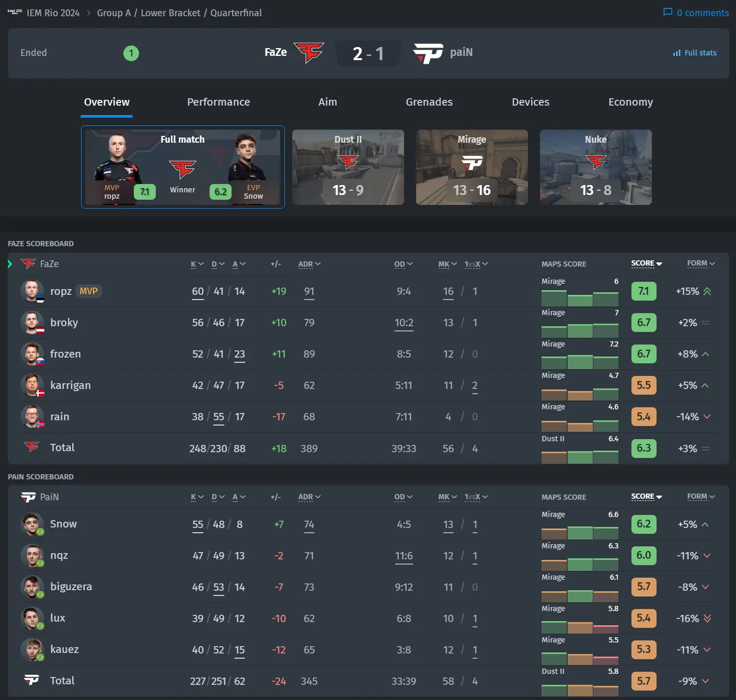Open the Full stats link

pyautogui.click(x=695, y=53)
